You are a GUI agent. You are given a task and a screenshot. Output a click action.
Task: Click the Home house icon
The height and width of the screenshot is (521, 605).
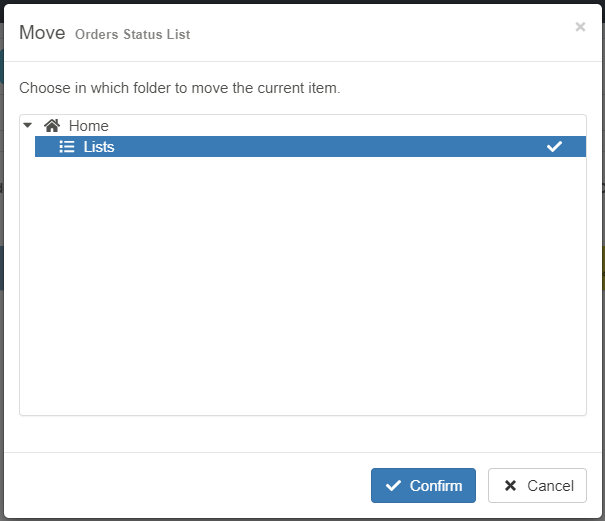52,126
